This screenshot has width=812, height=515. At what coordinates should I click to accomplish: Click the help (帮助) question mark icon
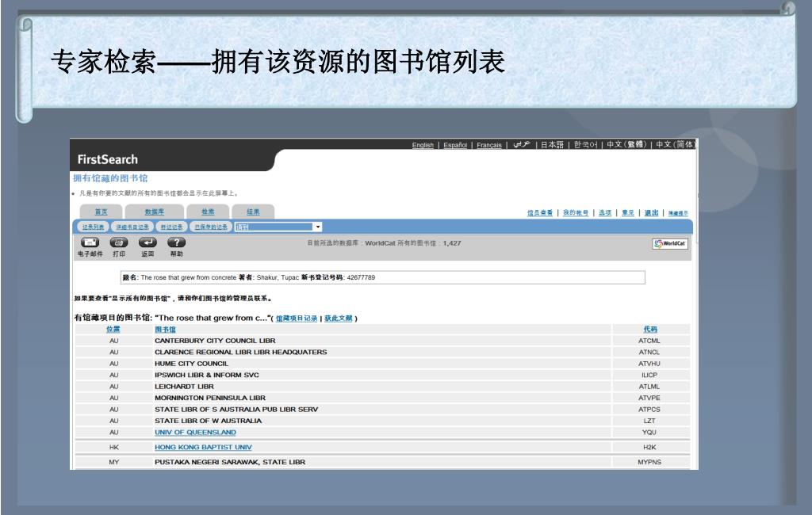[177, 242]
